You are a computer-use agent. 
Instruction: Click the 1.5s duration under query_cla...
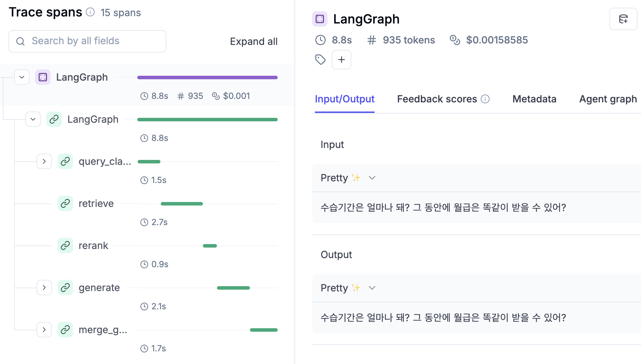coord(159,180)
